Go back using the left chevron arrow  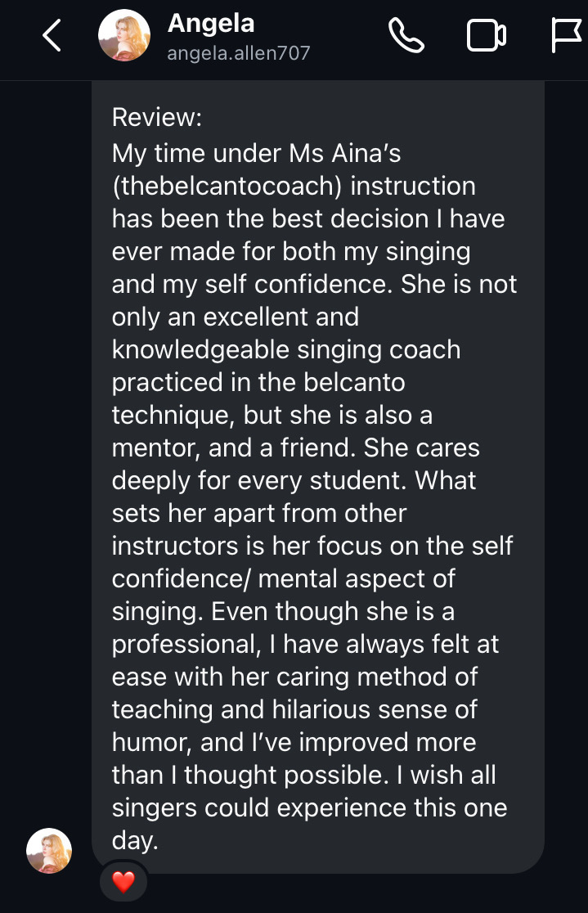[52, 36]
